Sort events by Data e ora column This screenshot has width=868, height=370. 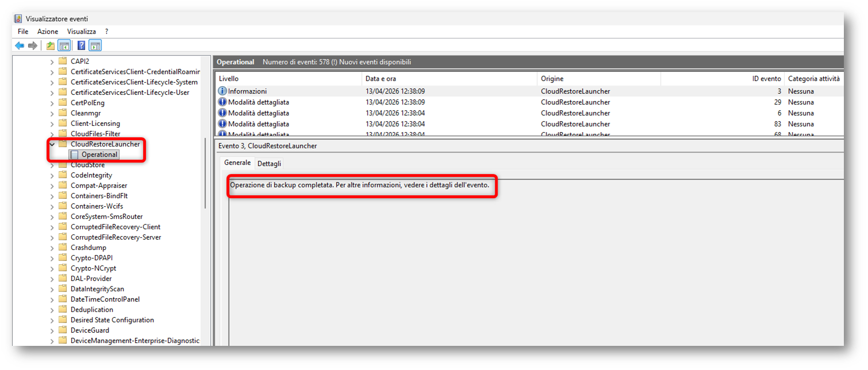380,79
